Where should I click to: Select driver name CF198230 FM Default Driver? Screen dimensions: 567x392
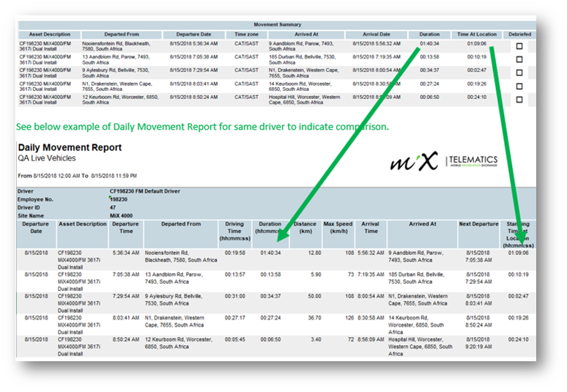click(x=144, y=191)
